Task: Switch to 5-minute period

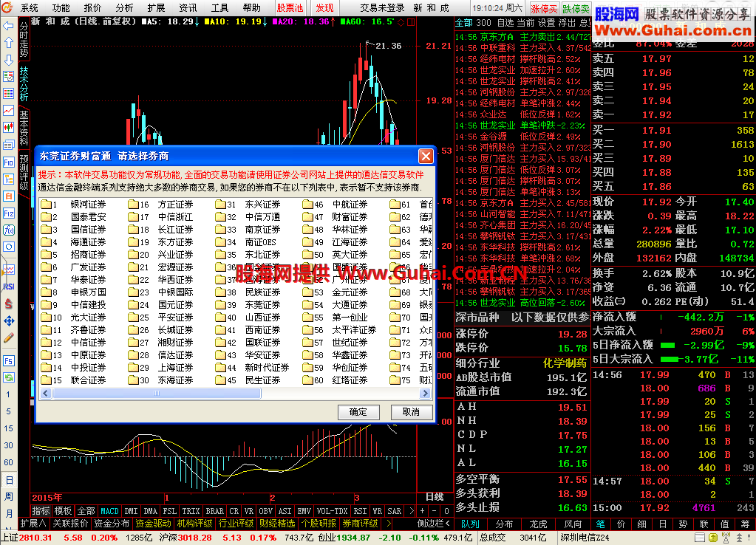Action: [9, 411]
